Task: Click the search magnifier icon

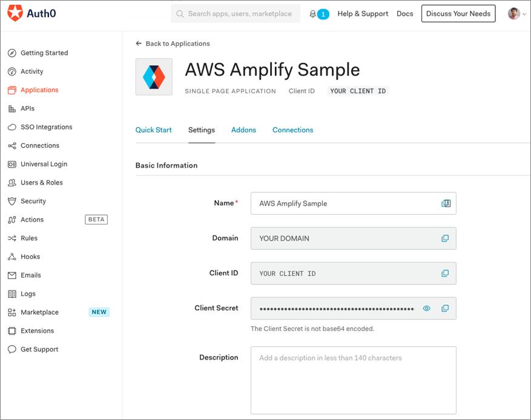Action: click(x=180, y=14)
